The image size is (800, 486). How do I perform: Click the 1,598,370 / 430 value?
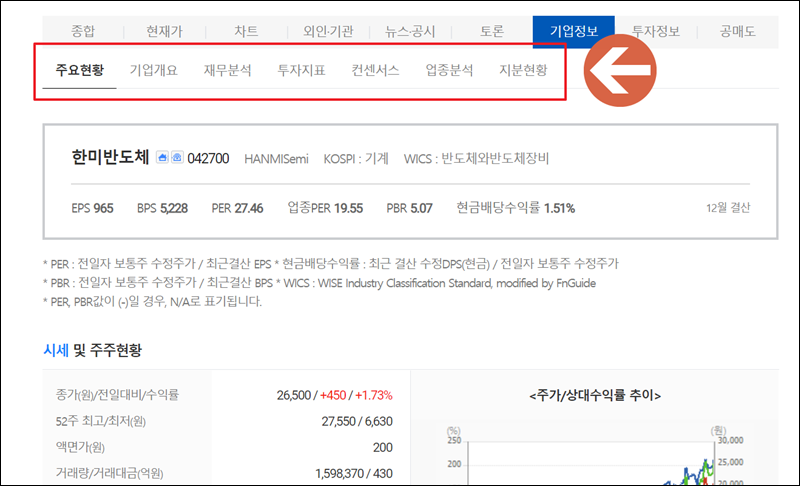(x=354, y=474)
